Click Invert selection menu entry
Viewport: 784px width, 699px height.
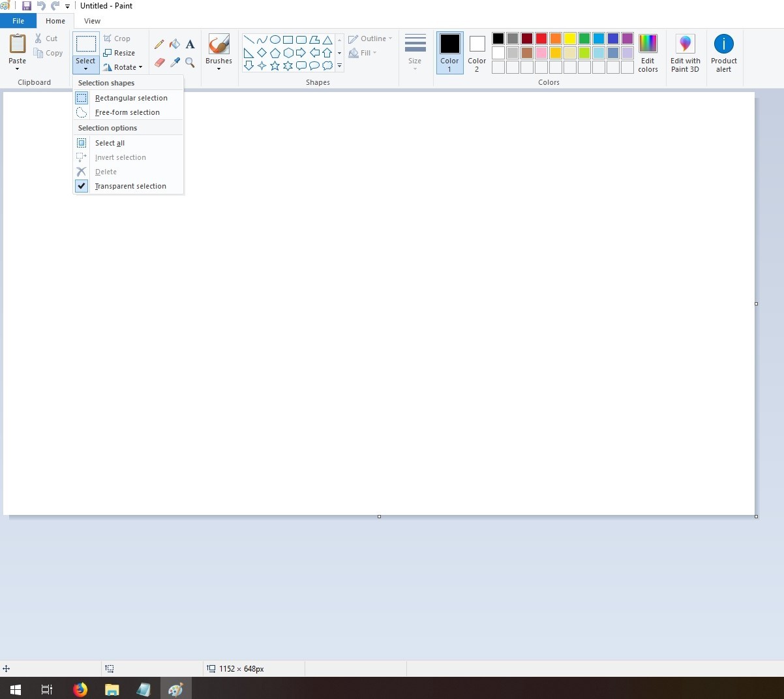tap(128, 157)
